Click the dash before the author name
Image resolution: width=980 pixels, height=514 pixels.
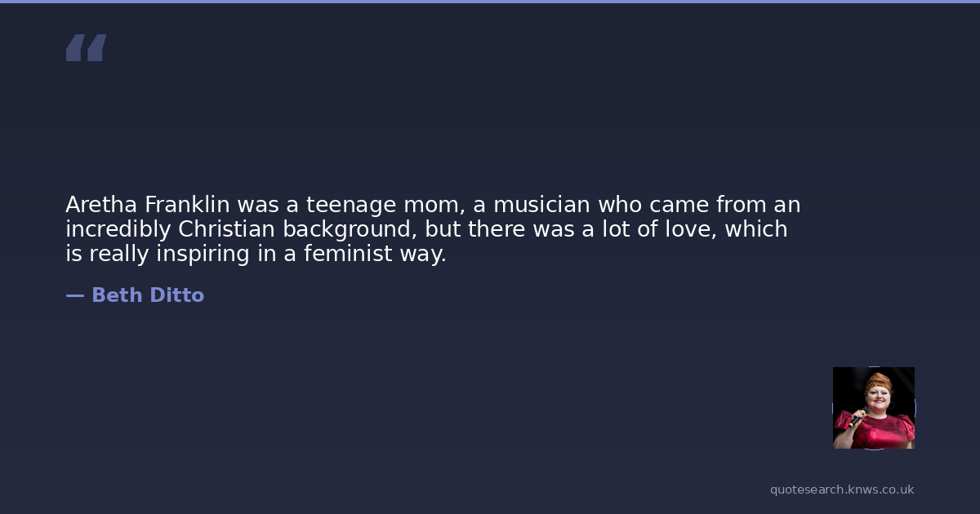[74, 295]
